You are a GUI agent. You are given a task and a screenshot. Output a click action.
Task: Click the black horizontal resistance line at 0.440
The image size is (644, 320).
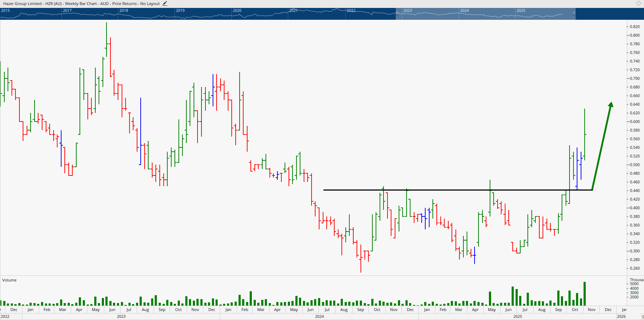coord(458,190)
